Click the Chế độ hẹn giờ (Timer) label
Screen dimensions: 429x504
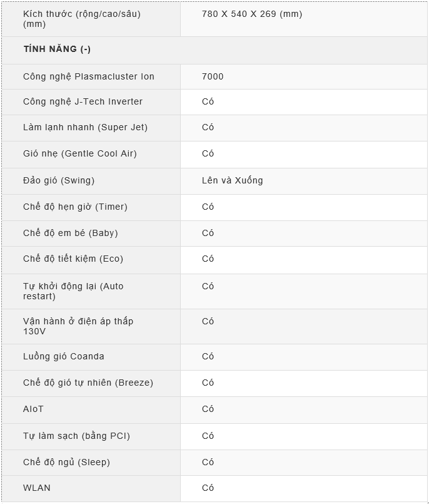click(75, 207)
